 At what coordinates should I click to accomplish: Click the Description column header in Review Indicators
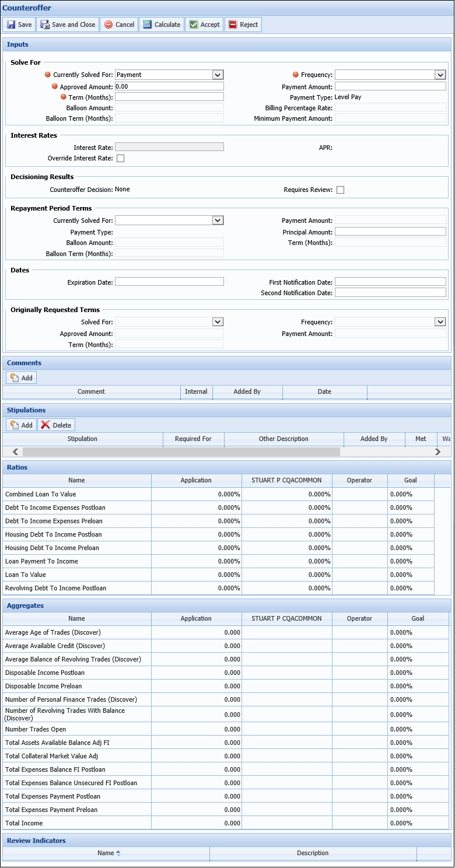pyautogui.click(x=313, y=853)
